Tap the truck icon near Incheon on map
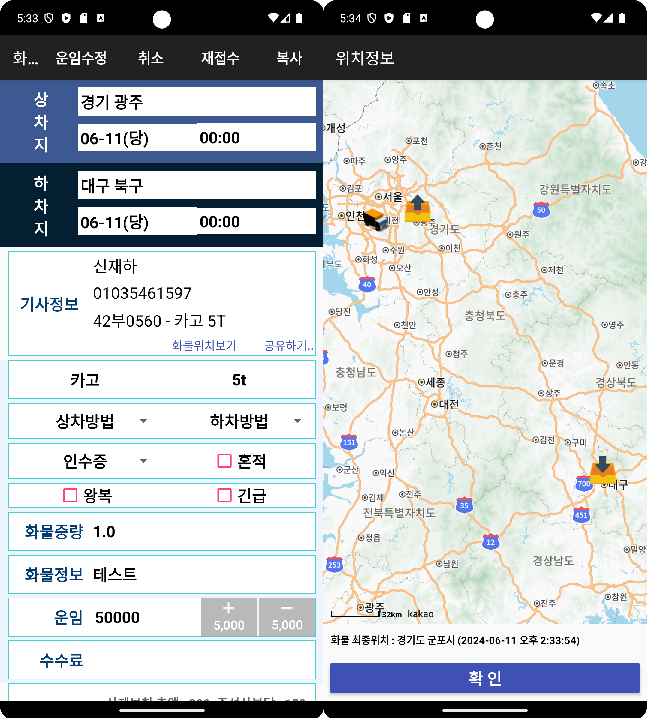Viewport: 647px width, 718px height. tap(376, 220)
